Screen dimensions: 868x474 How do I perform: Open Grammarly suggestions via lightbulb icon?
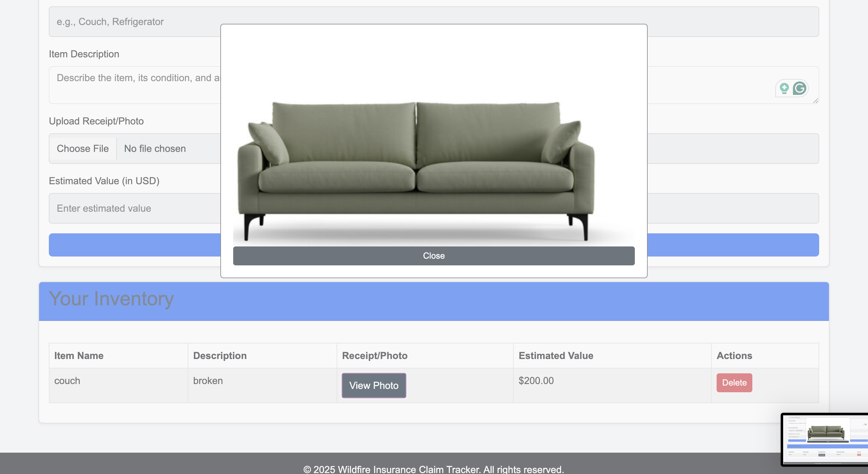coord(784,88)
